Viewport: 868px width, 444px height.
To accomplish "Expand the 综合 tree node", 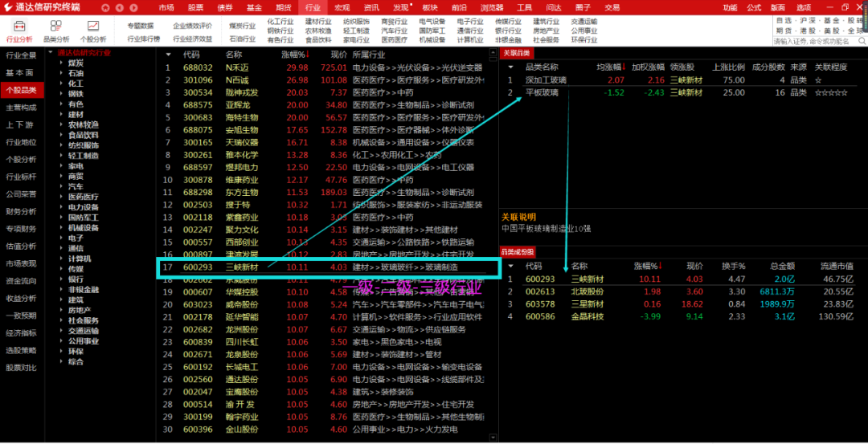I will [x=61, y=361].
